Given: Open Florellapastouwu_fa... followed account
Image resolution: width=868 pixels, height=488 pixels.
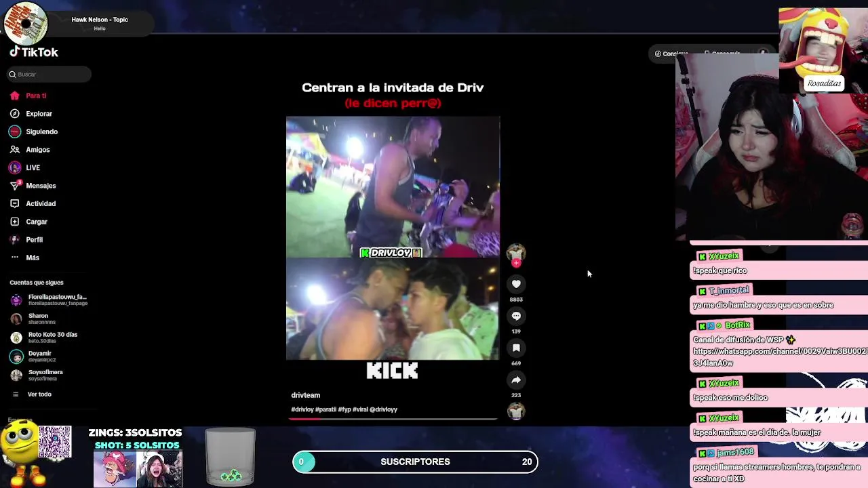Looking at the screenshot, I should pos(49,300).
